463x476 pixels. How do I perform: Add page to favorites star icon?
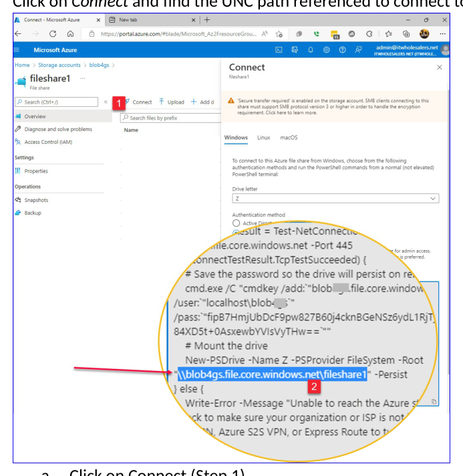click(x=279, y=34)
